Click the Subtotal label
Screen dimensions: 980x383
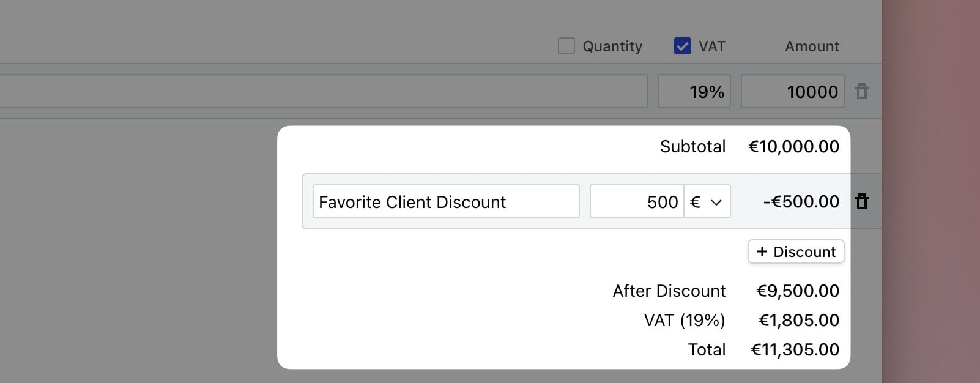(x=692, y=147)
